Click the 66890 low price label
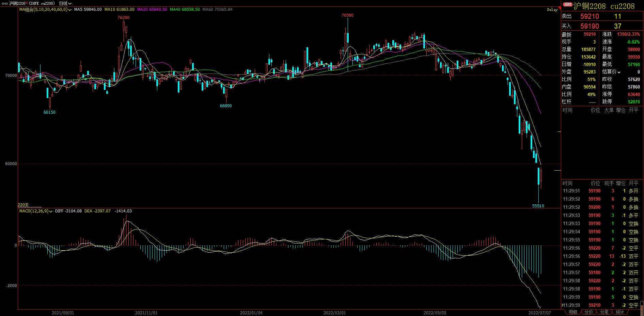The height and width of the screenshot is (316, 644). click(x=226, y=106)
